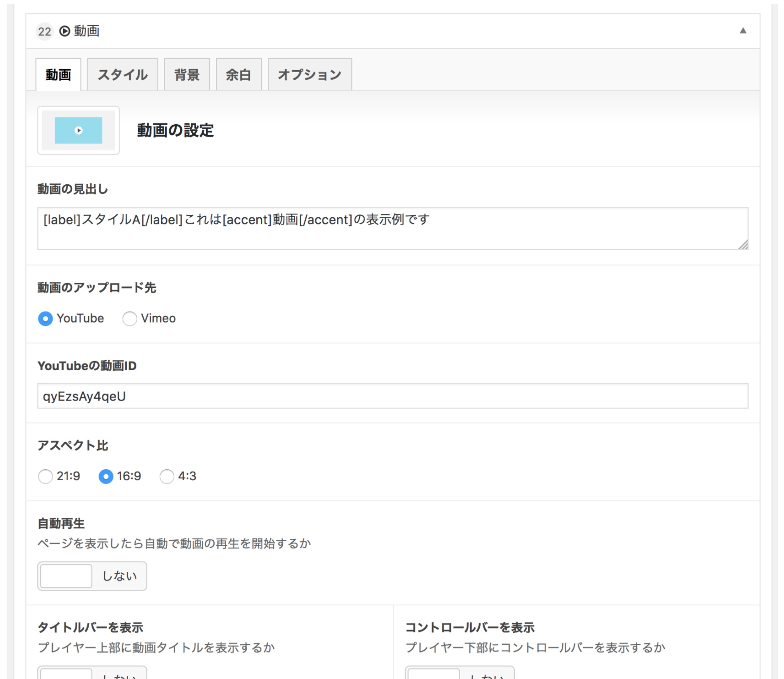Go to the オプション tab

point(309,75)
